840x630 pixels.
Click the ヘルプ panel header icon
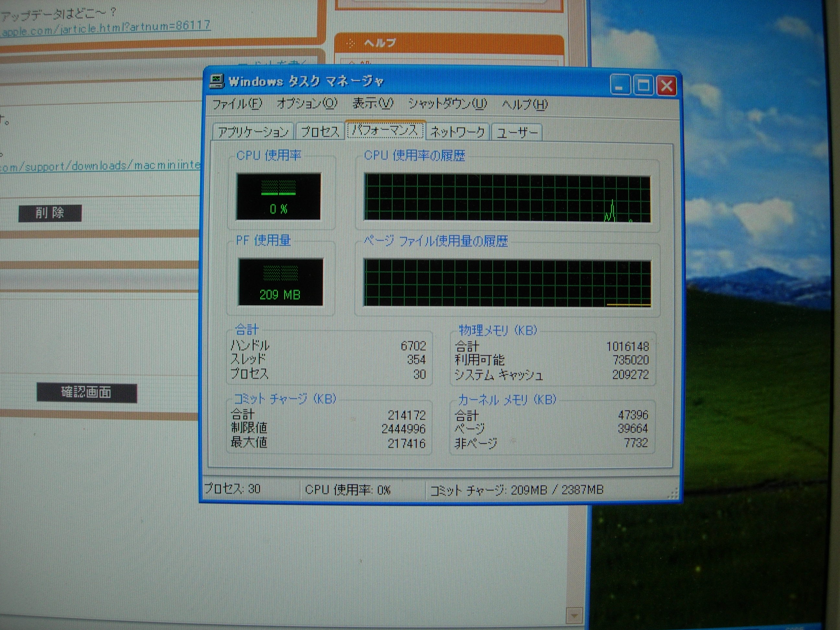[351, 44]
